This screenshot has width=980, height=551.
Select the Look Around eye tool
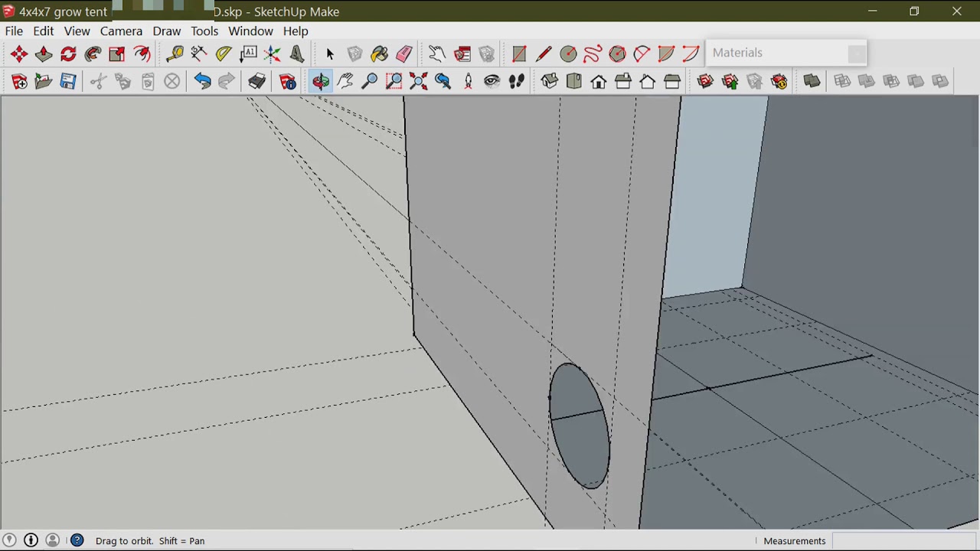coord(492,81)
